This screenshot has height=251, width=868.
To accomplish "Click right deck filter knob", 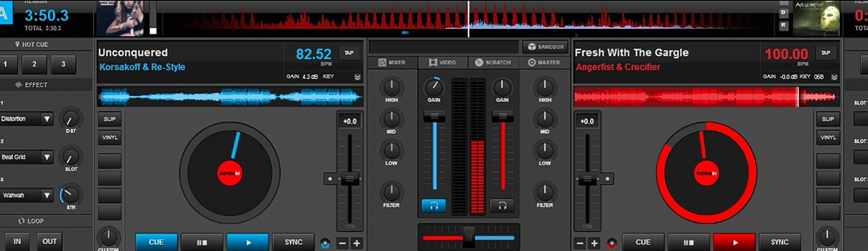I will click(545, 192).
